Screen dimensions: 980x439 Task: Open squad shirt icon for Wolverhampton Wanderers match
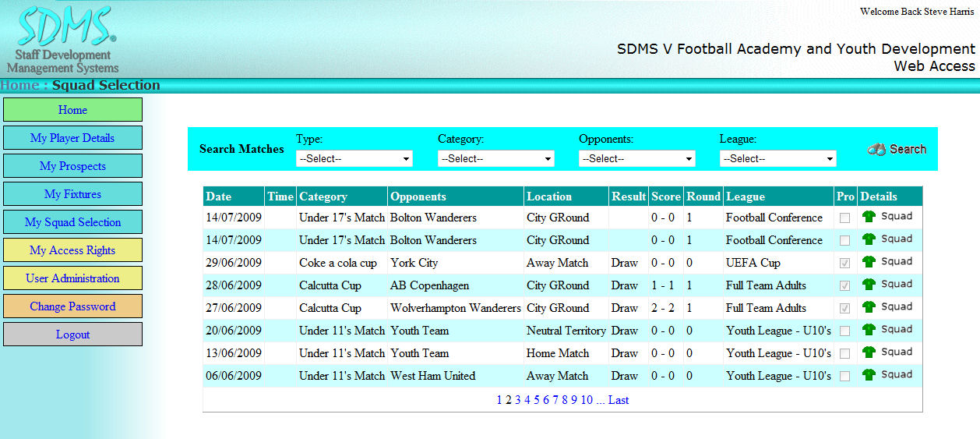click(869, 307)
